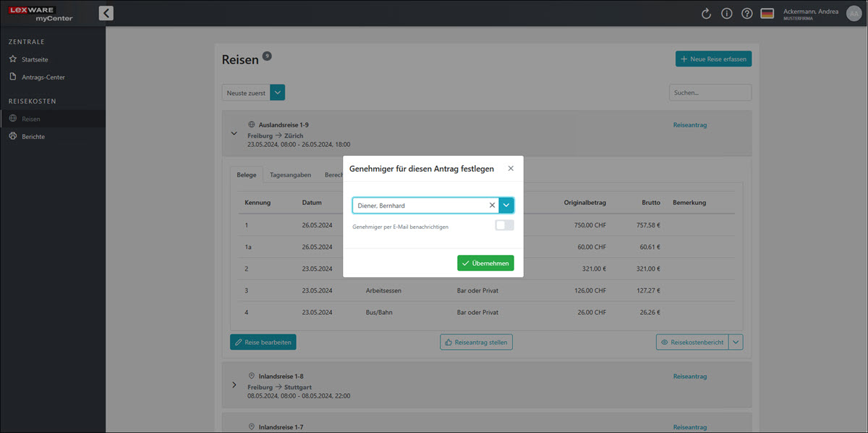Image resolution: width=868 pixels, height=433 pixels.
Task: Open the Neuste zuerst sort dropdown
Action: (x=278, y=93)
